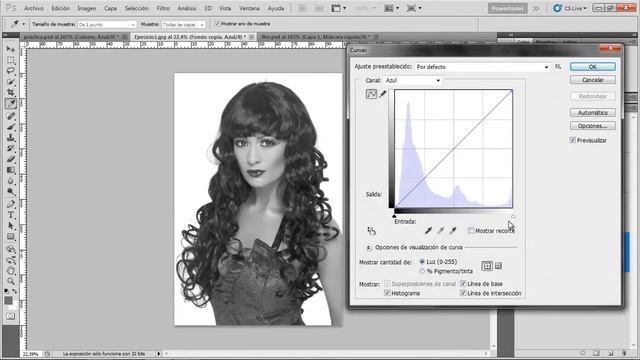Select the Horizontal Type tool
The image size is (640, 360).
click(11, 215)
